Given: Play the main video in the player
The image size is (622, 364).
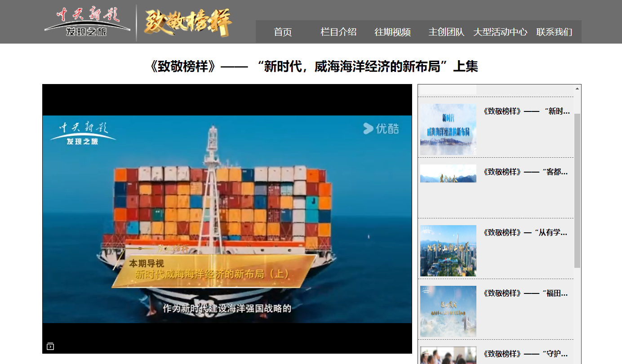Looking at the screenshot, I should click(227, 219).
